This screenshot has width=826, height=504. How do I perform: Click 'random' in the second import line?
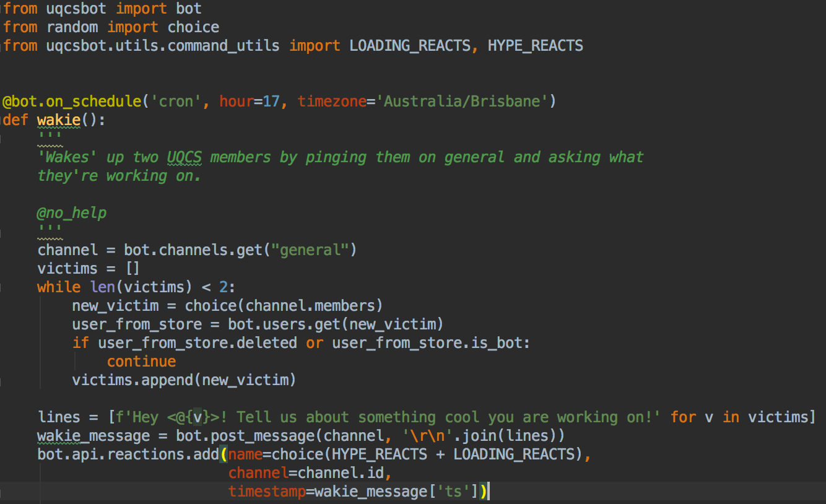click(72, 27)
